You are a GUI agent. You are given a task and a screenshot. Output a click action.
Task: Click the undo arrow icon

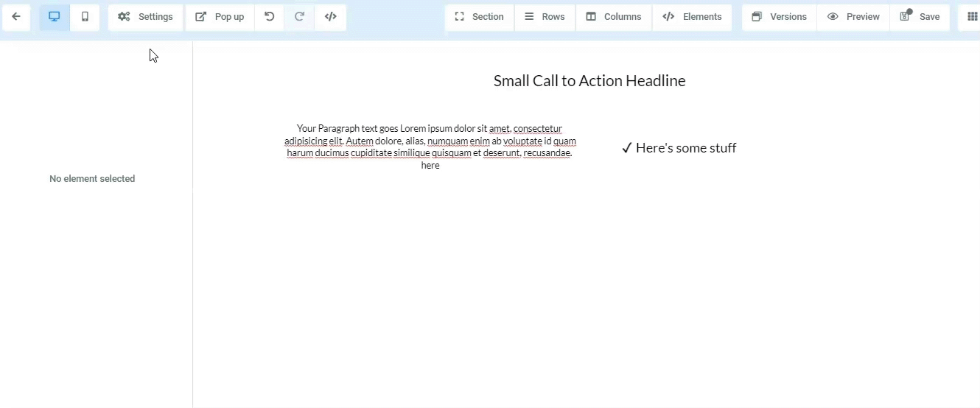coord(270,17)
